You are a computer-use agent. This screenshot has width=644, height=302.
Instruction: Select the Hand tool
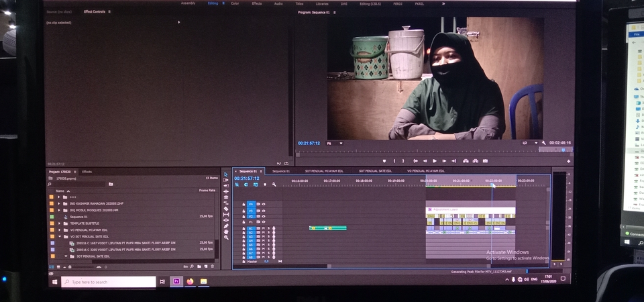[226, 232]
